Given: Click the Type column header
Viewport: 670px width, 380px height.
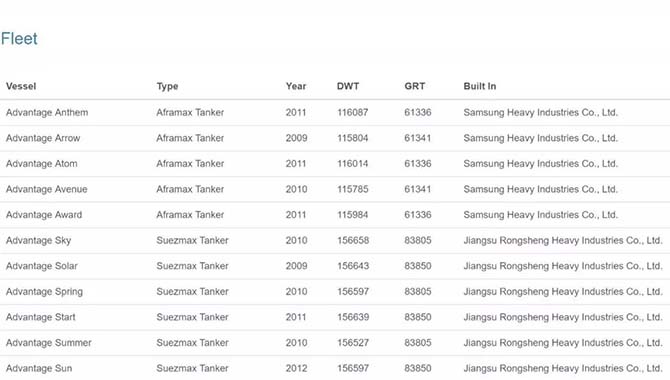Looking at the screenshot, I should (x=167, y=86).
